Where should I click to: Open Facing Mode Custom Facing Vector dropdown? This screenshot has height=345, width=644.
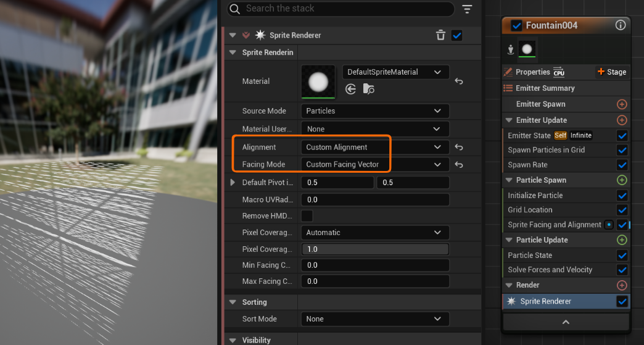(375, 164)
